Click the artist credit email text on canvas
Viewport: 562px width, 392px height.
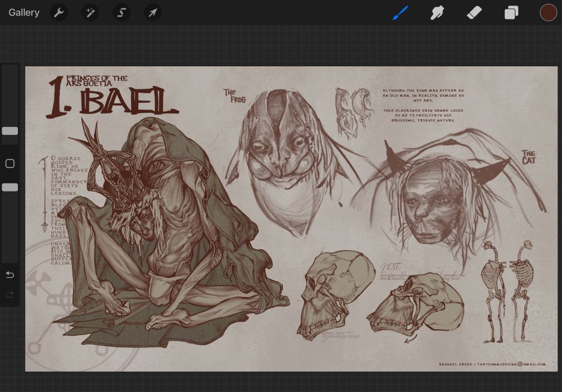point(492,364)
